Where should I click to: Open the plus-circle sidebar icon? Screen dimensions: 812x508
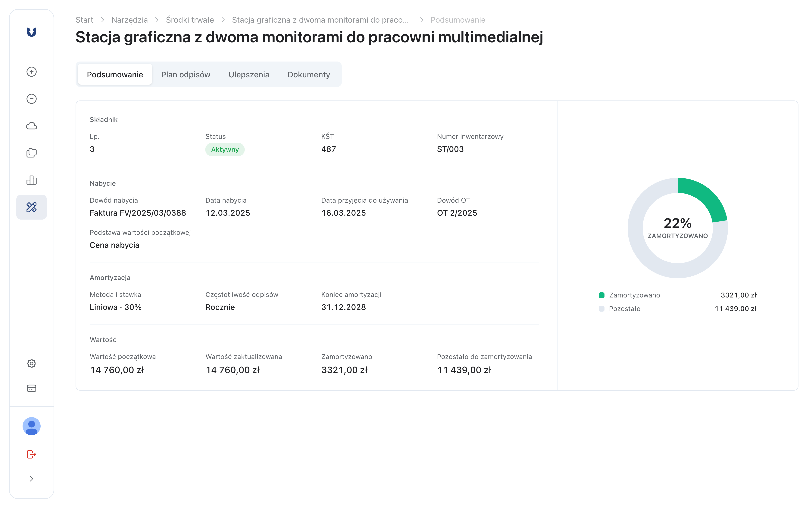32,71
